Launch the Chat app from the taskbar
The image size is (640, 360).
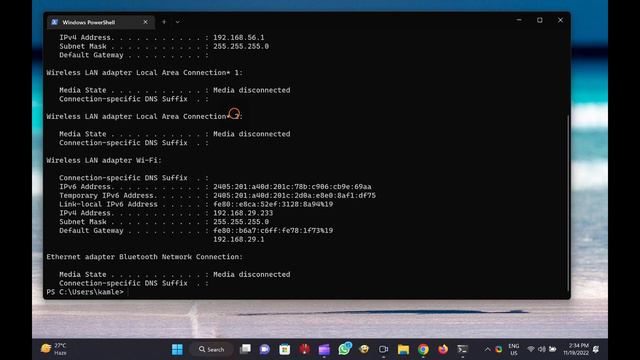[x=265, y=349]
